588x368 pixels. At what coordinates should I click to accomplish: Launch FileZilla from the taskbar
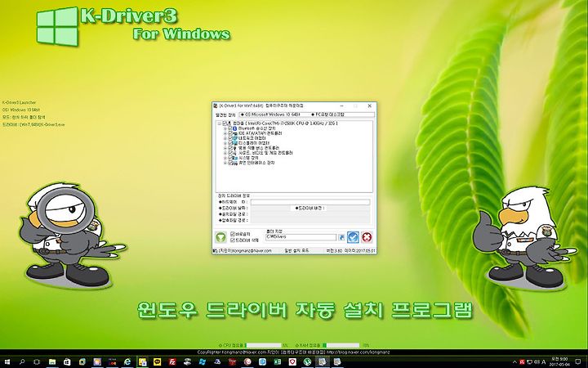click(172, 362)
